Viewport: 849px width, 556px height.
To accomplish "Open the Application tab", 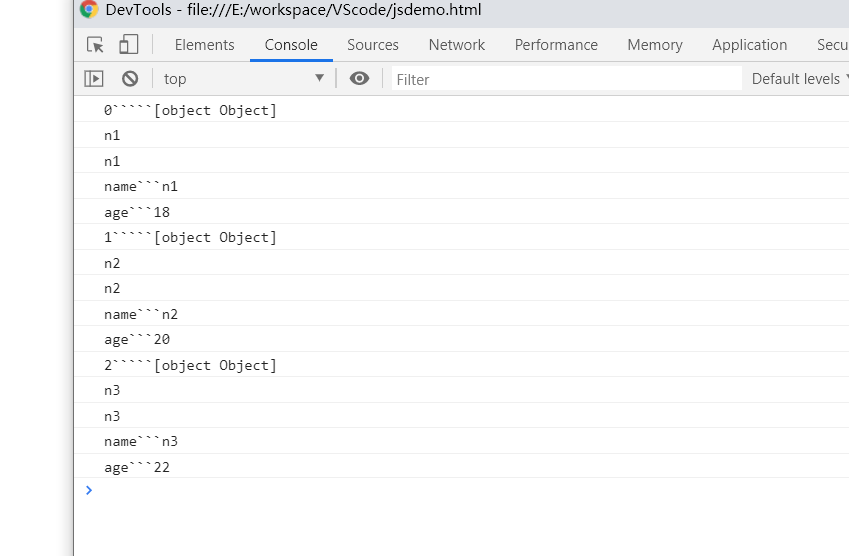I will 749,45.
